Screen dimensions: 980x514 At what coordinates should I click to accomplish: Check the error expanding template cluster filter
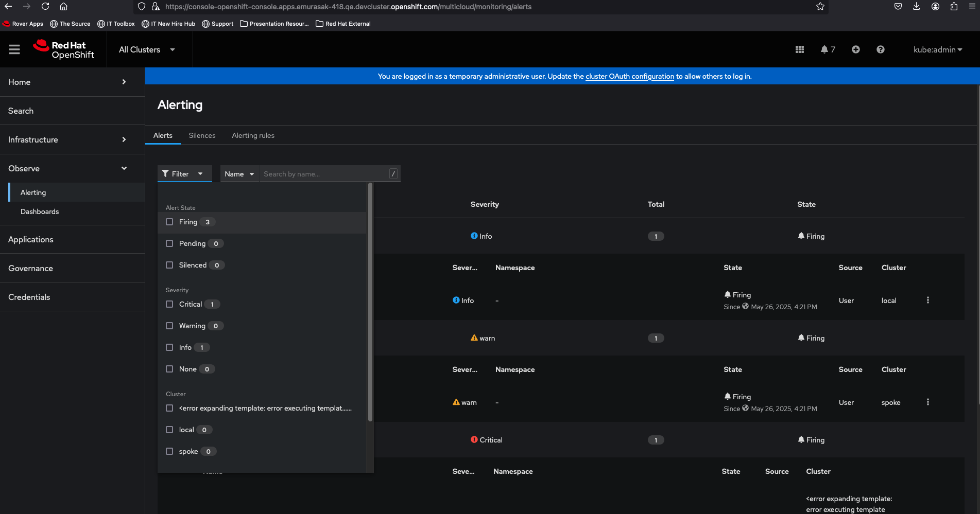click(169, 408)
